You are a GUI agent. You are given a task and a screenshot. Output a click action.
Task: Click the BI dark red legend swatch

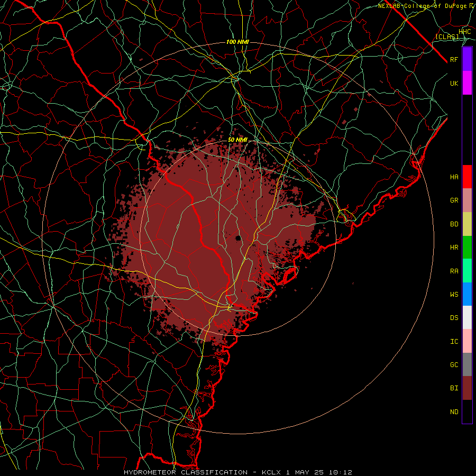tap(467, 388)
